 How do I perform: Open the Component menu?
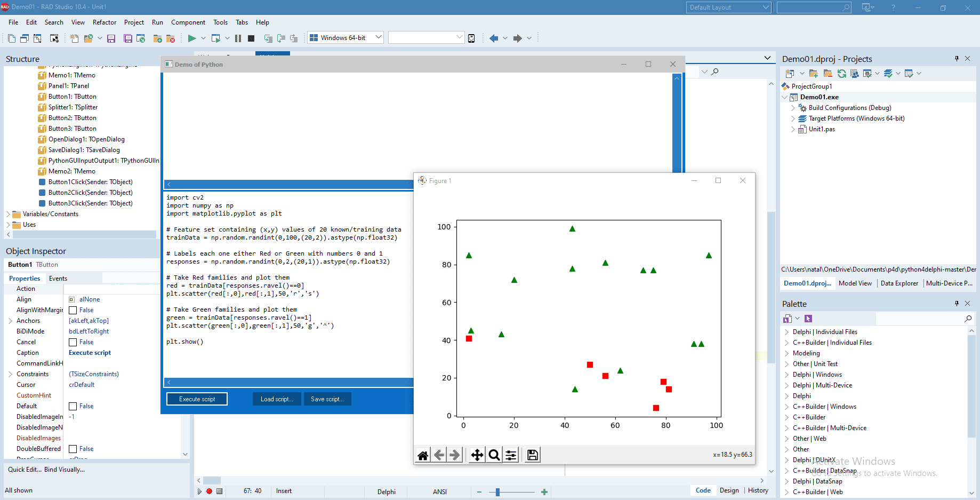[x=188, y=22]
